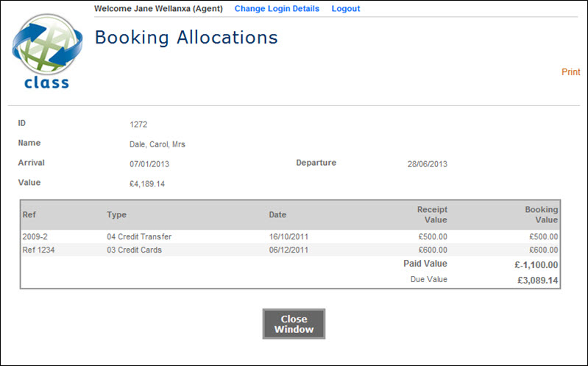
Task: Click the Ref column header
Action: pos(29,215)
